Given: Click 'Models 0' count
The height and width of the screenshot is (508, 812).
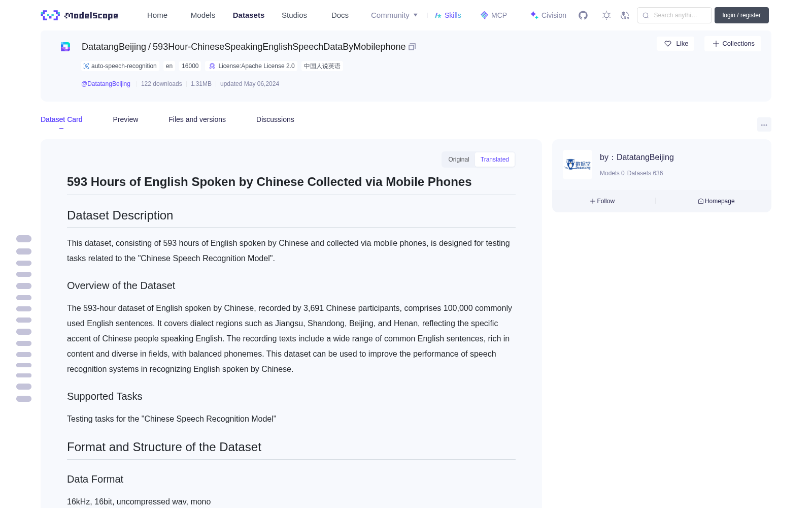Looking at the screenshot, I should [x=612, y=173].
